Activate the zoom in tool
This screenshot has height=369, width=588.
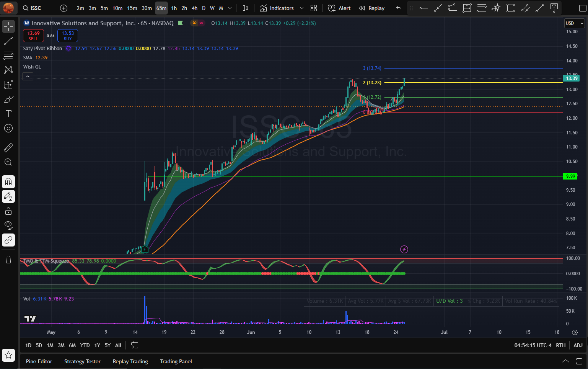point(8,162)
